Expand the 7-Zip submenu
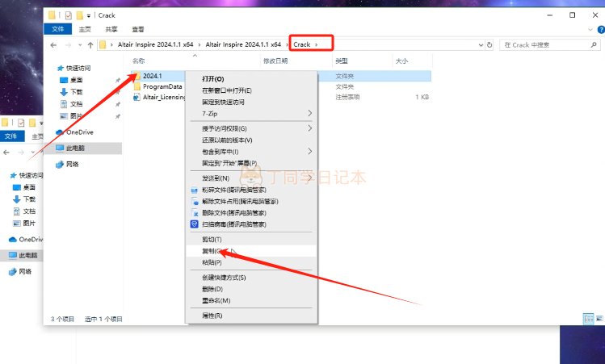 tap(251, 113)
